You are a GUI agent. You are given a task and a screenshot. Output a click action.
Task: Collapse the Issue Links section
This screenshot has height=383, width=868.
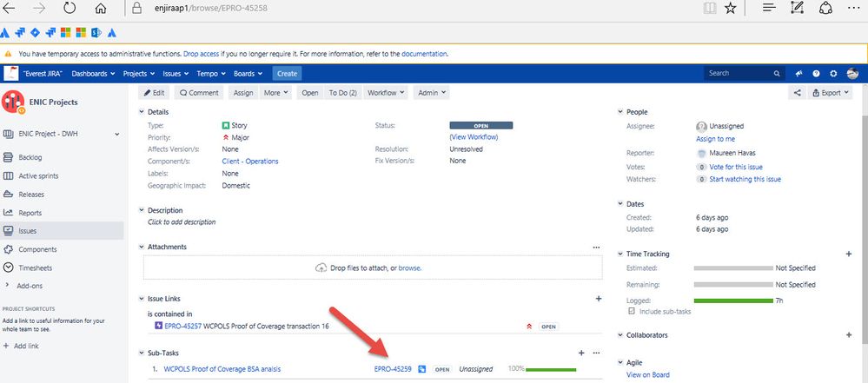point(141,299)
